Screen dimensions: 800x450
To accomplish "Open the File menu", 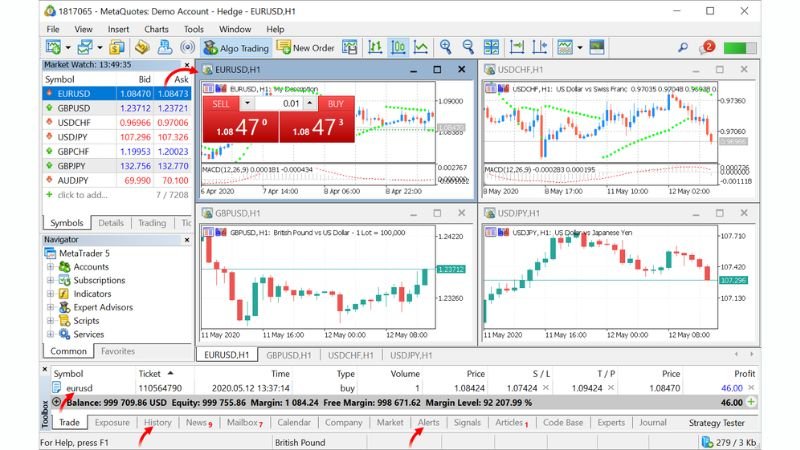I will (53, 29).
